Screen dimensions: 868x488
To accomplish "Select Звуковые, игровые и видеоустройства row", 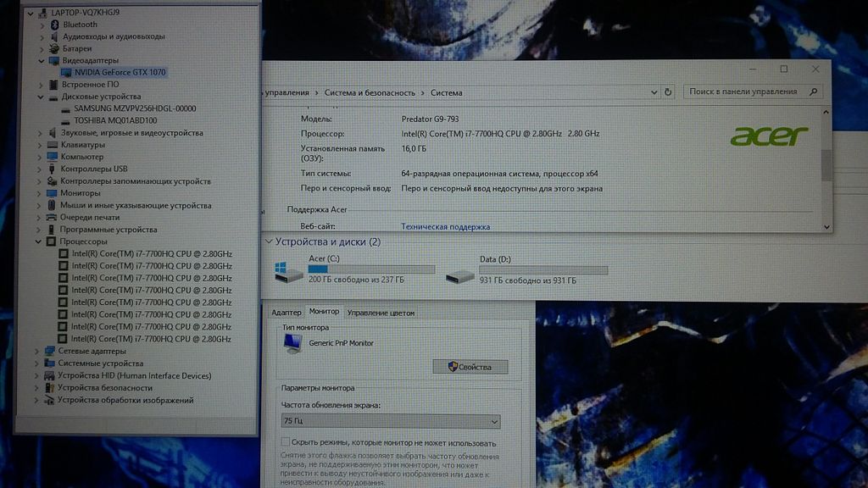I will point(132,133).
